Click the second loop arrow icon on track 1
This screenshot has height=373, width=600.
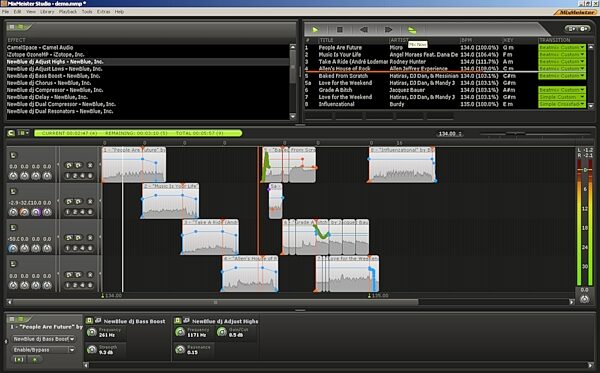pyautogui.click(x=78, y=165)
